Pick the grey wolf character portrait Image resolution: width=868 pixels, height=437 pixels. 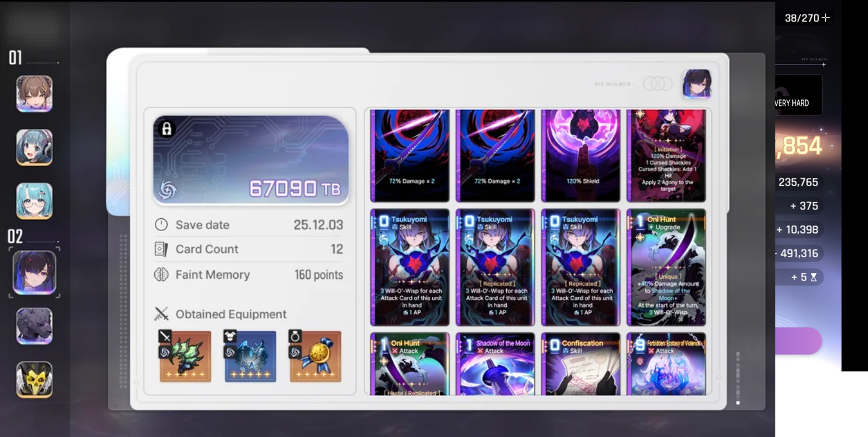[34, 326]
